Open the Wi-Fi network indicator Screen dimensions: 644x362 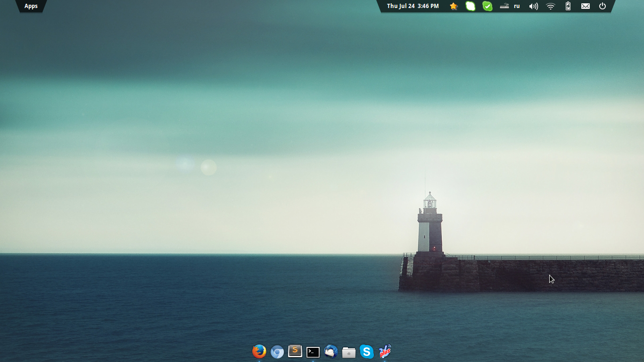coord(551,6)
